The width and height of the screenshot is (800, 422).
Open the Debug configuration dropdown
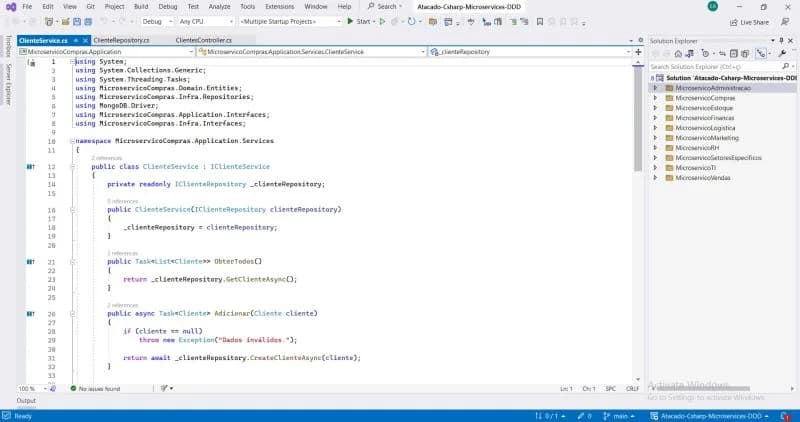[157, 22]
